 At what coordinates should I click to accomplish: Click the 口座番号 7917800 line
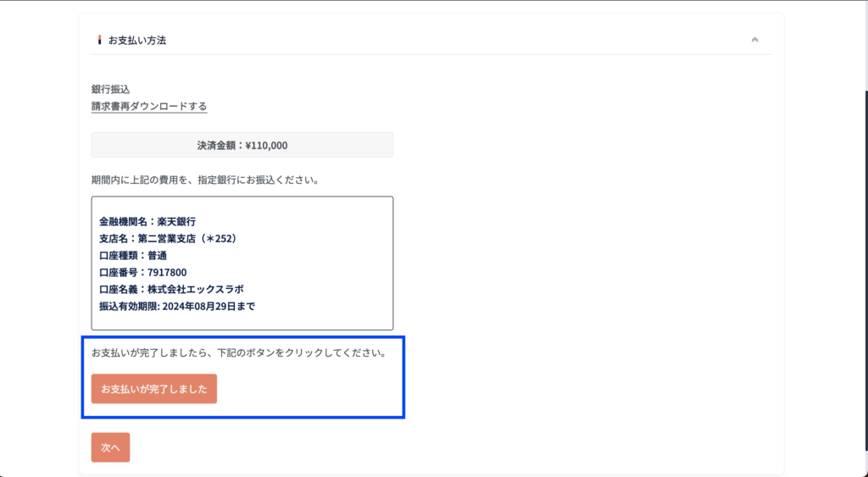(142, 272)
